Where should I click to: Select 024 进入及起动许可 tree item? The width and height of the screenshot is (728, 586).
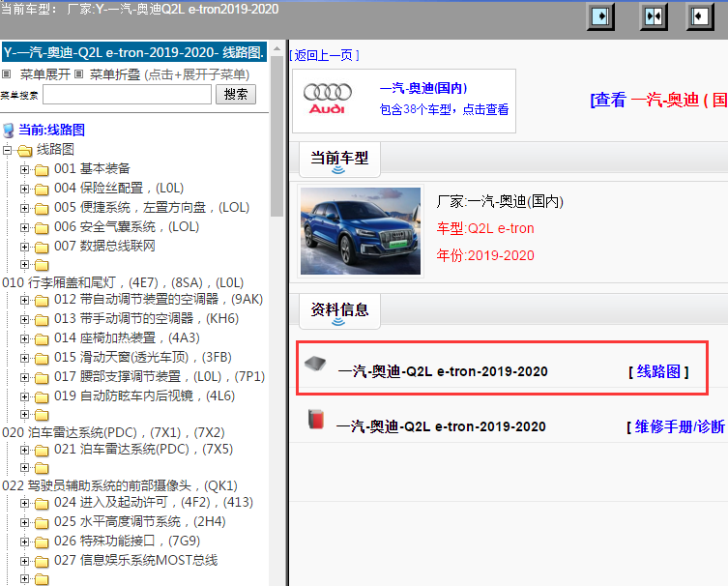click(154, 503)
